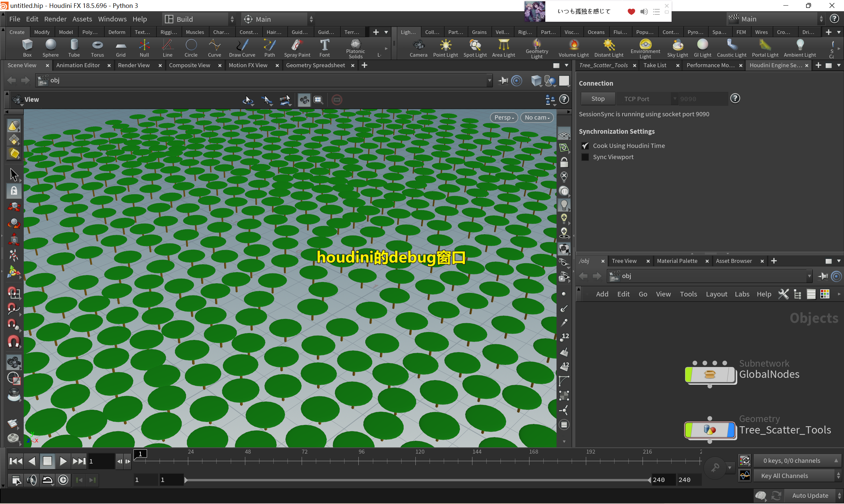Click the current frame input field
Screen dimensions: 844x504
click(101, 461)
